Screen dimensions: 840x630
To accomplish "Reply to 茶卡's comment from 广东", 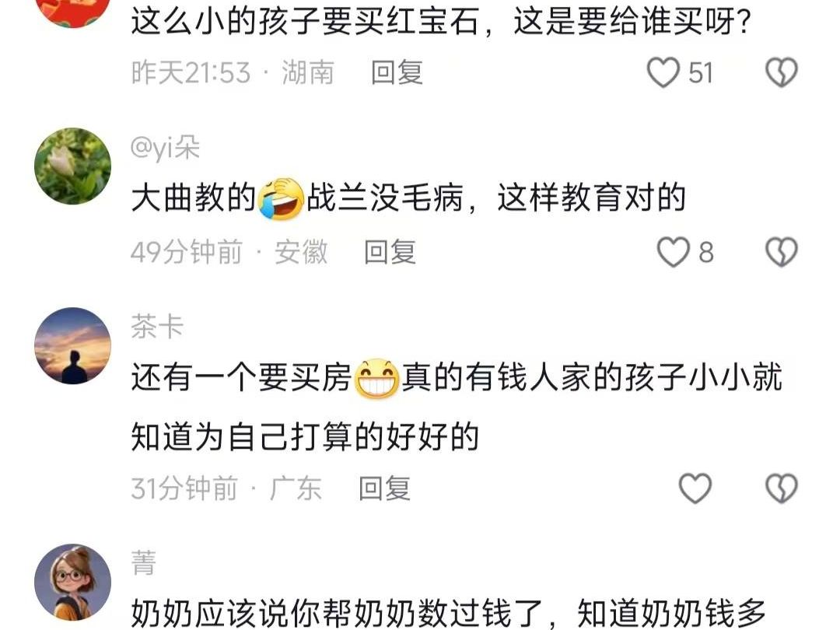I will (385, 488).
